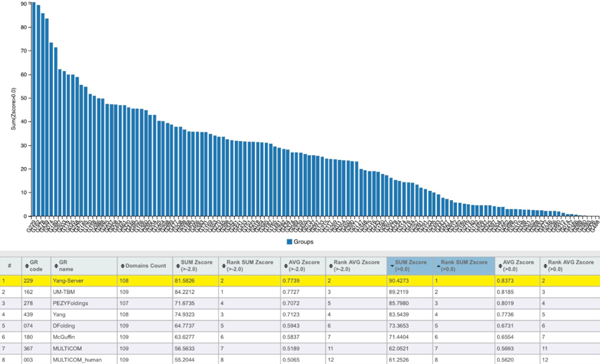Click the tallest first bar in chart

click(34, 109)
